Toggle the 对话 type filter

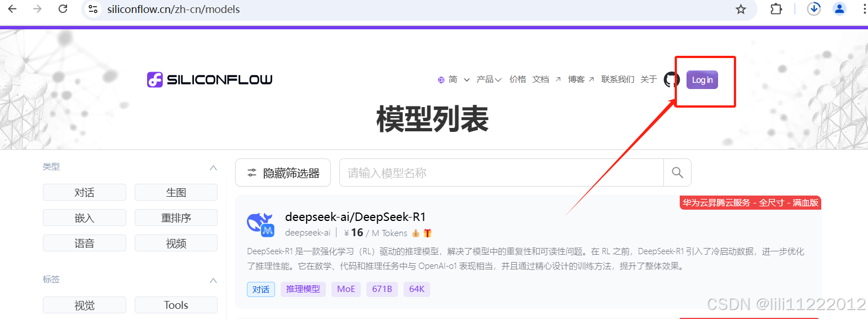(85, 192)
